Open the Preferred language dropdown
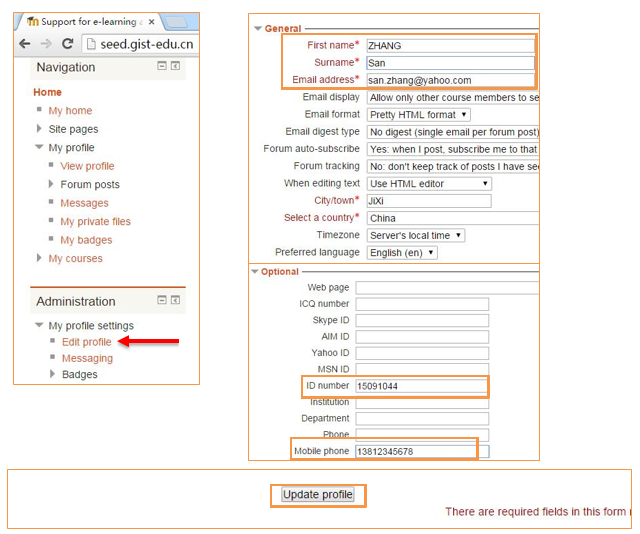The height and width of the screenshot is (534, 640). point(402,253)
